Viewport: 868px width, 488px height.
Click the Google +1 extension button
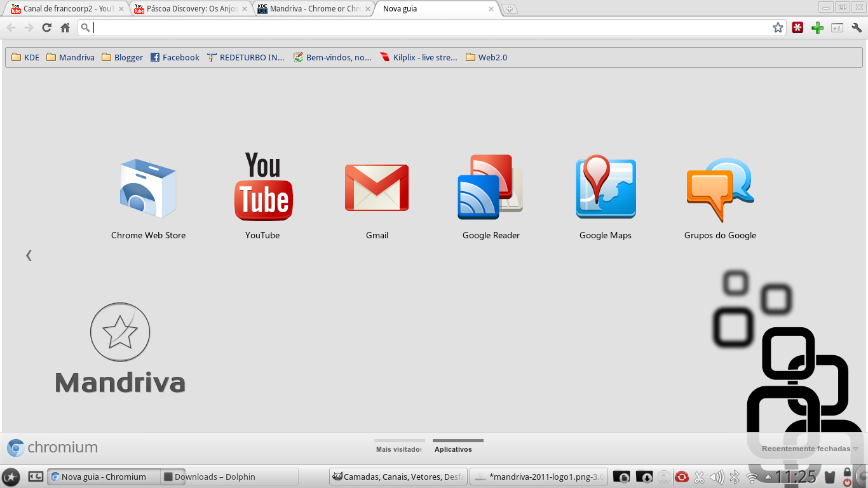(837, 27)
